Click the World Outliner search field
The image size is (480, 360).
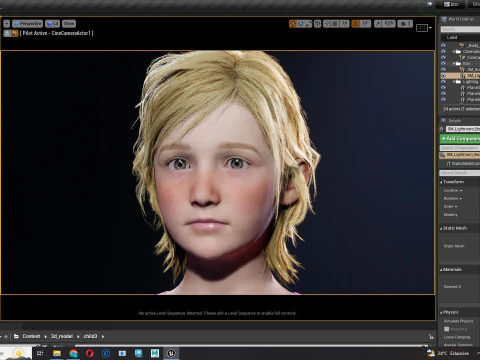click(x=460, y=29)
